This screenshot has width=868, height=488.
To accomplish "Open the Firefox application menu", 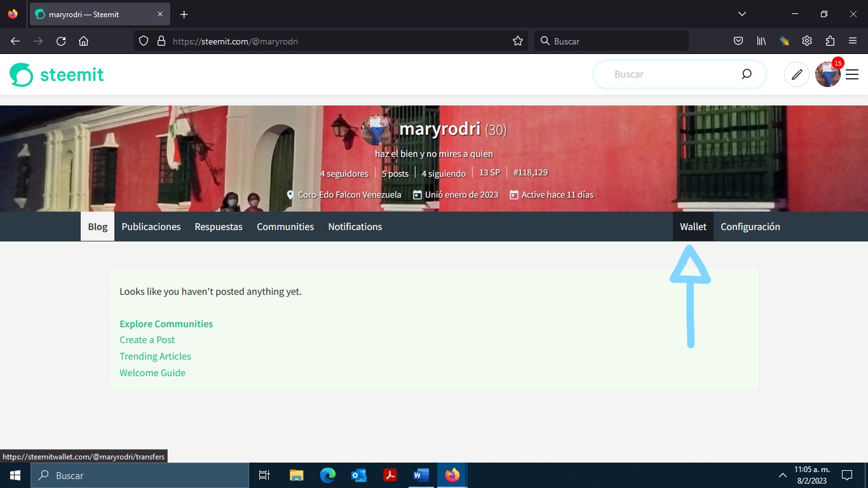I will (x=853, y=41).
